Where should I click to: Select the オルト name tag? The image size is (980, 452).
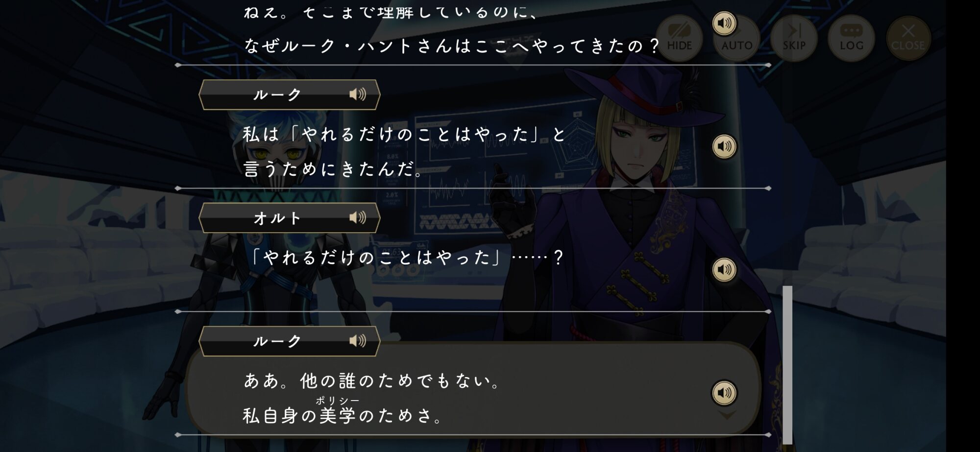(x=290, y=218)
